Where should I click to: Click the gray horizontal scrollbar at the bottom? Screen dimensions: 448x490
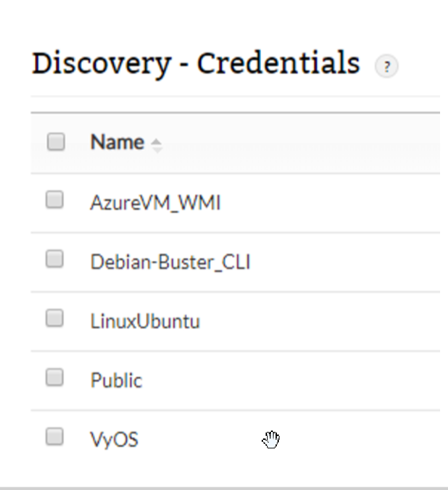pyautogui.click(x=224, y=487)
